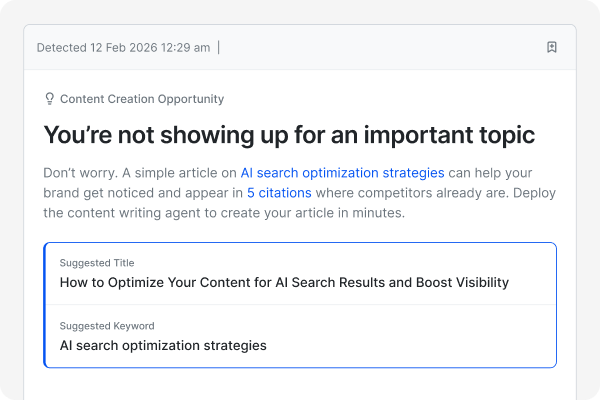The height and width of the screenshot is (400, 600).
Task: Click the vertical divider after the timestamp
Action: [x=219, y=47]
